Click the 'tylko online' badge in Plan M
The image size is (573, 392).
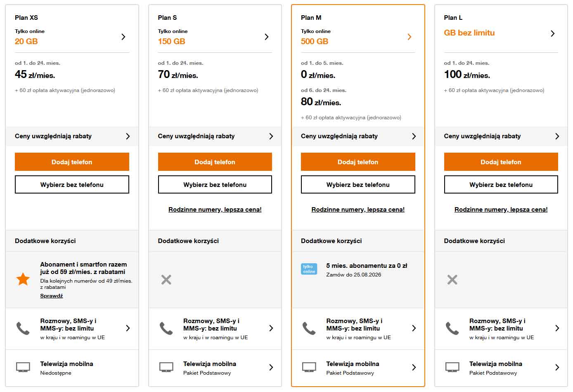(309, 269)
